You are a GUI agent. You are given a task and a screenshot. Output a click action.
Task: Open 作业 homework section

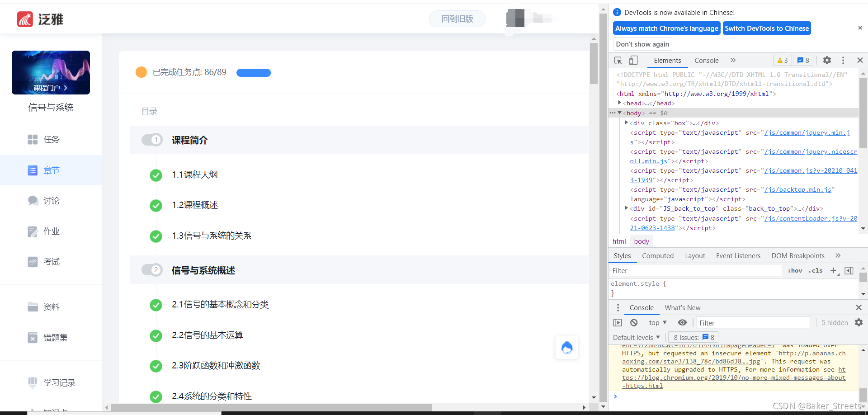tap(43, 231)
